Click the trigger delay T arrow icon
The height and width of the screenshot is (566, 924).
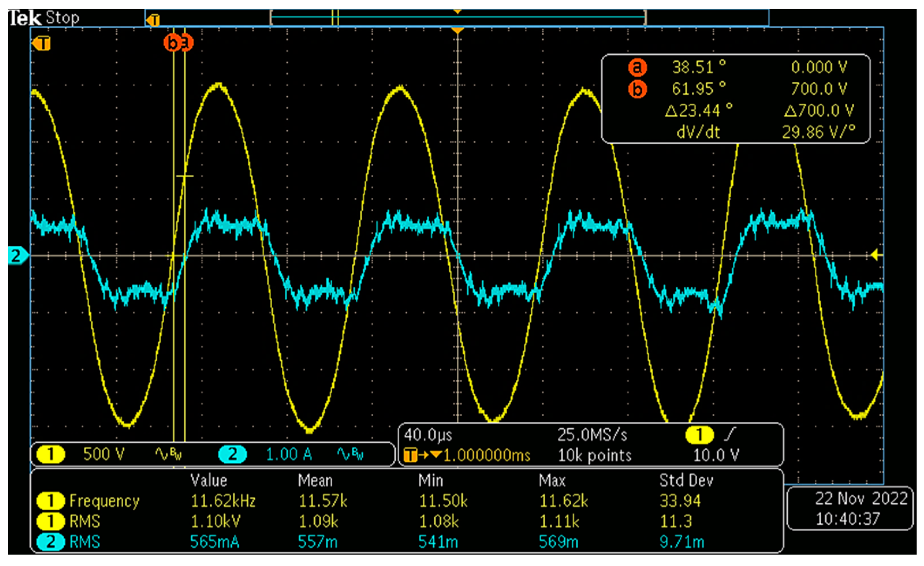(422, 455)
